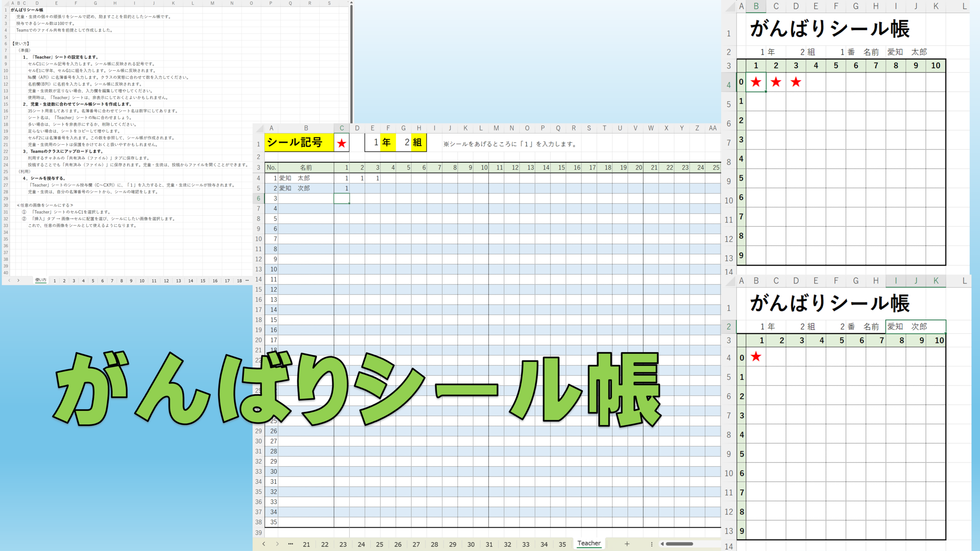Select sheet tab 35
The height and width of the screenshot is (551, 980).
(x=562, y=544)
